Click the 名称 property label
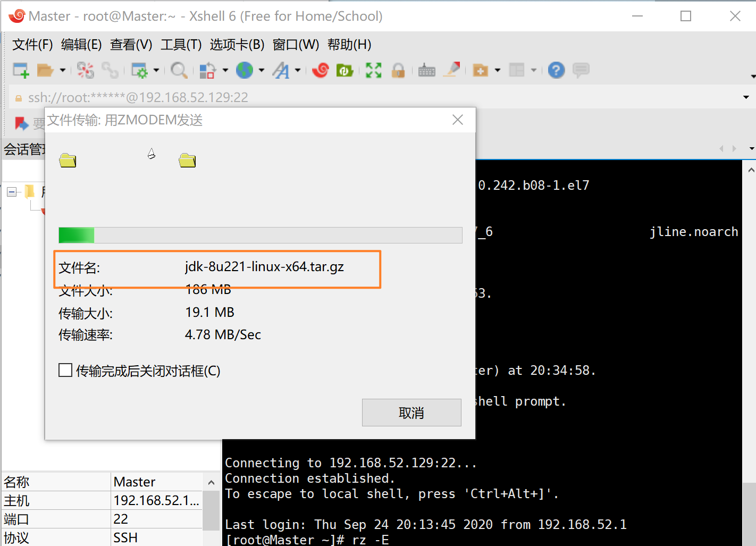756x546 pixels. point(16,482)
